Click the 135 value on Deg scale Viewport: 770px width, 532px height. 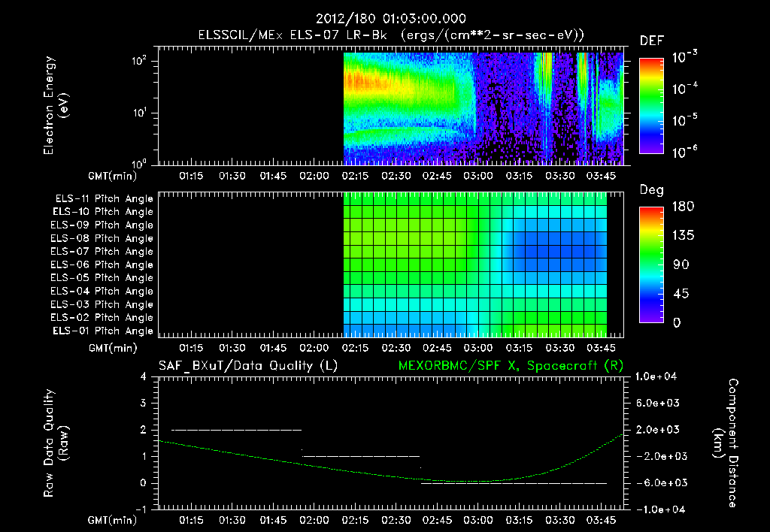(683, 236)
